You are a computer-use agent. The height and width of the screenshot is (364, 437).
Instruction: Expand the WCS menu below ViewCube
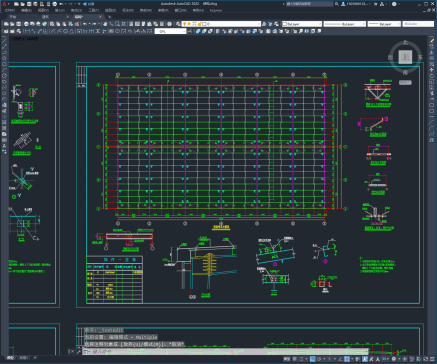tap(405, 82)
